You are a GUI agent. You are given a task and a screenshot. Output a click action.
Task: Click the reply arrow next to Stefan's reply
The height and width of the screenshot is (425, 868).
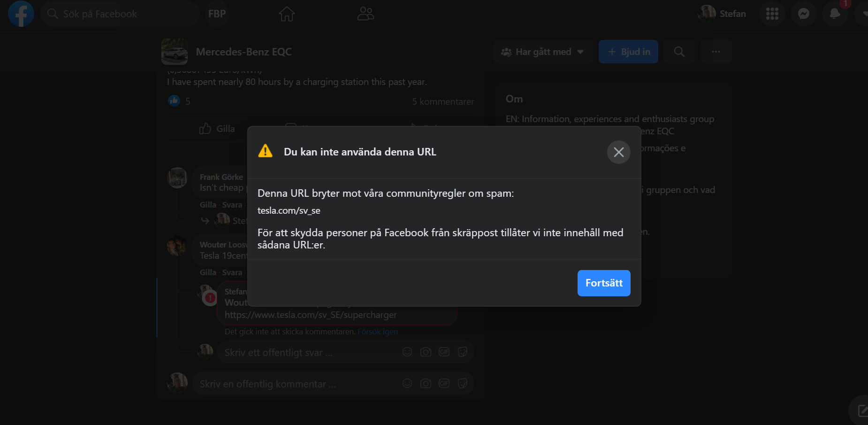(x=205, y=220)
